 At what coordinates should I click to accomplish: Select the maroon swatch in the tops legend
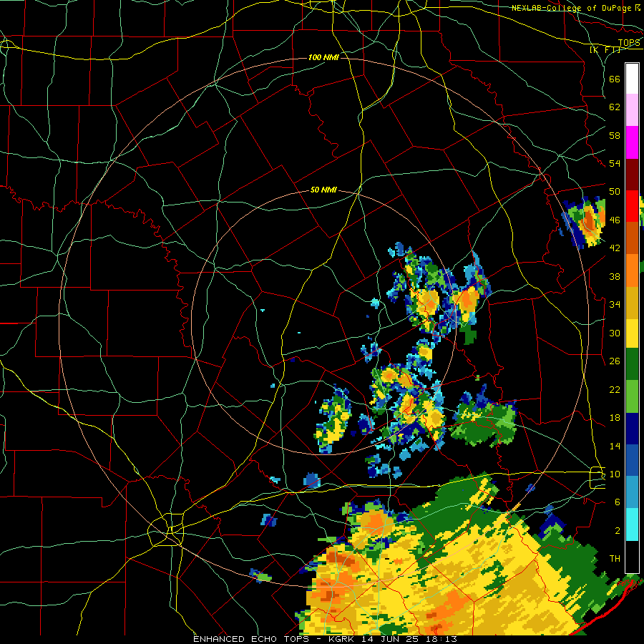click(632, 175)
